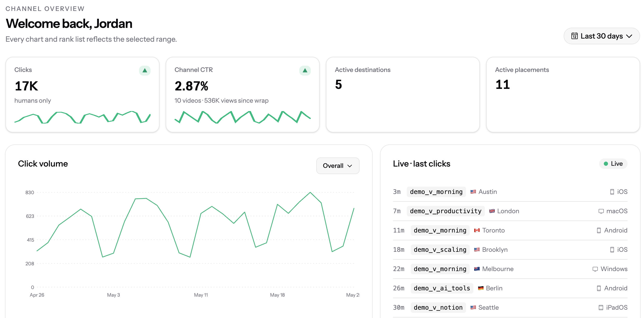
Task: Click the monitor icon beside Windows
Action: [595, 269]
